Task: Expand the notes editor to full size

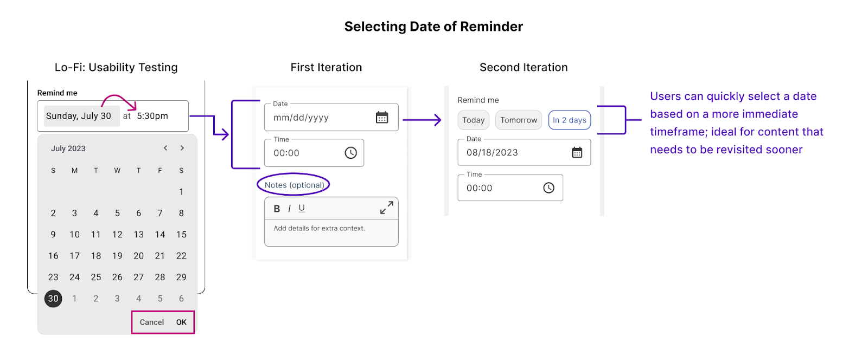Action: click(387, 208)
